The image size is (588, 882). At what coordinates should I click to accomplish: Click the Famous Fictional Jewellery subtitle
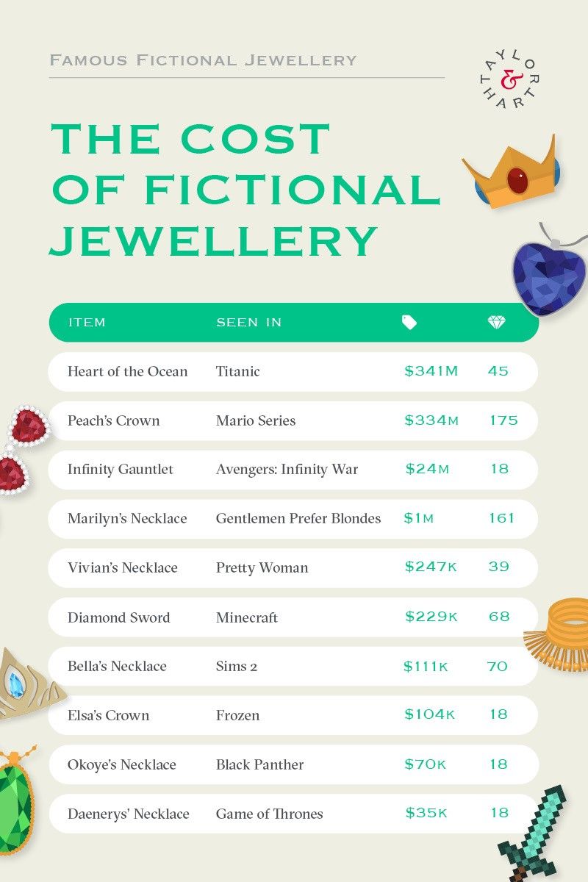pyautogui.click(x=203, y=60)
